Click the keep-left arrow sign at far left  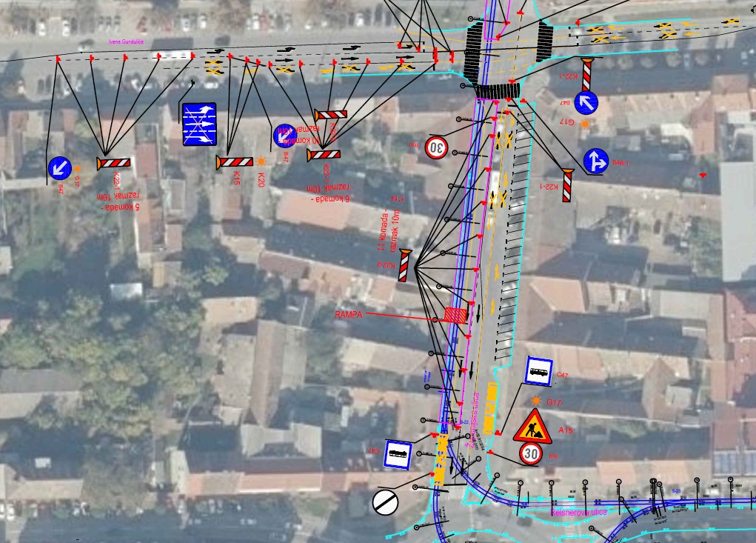[x=59, y=168]
